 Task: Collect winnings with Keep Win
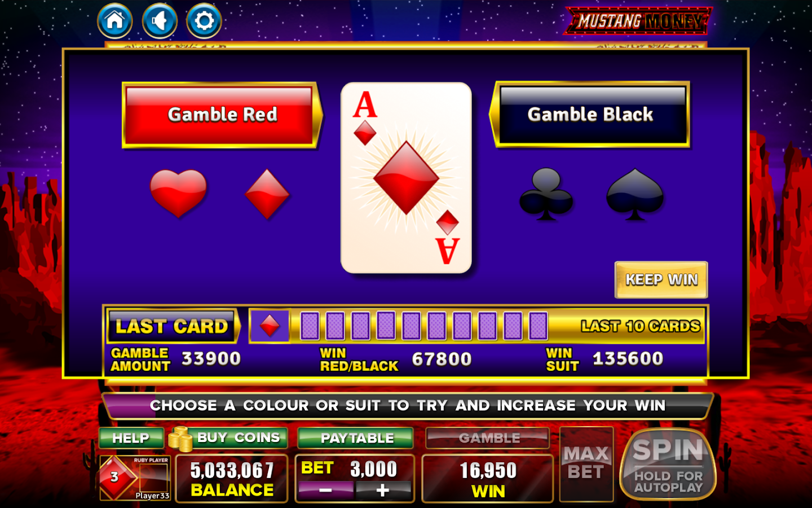[661, 279]
